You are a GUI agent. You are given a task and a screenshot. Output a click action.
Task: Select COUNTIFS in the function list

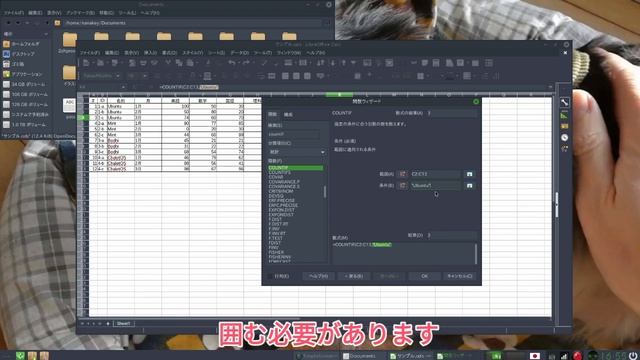tap(280, 173)
